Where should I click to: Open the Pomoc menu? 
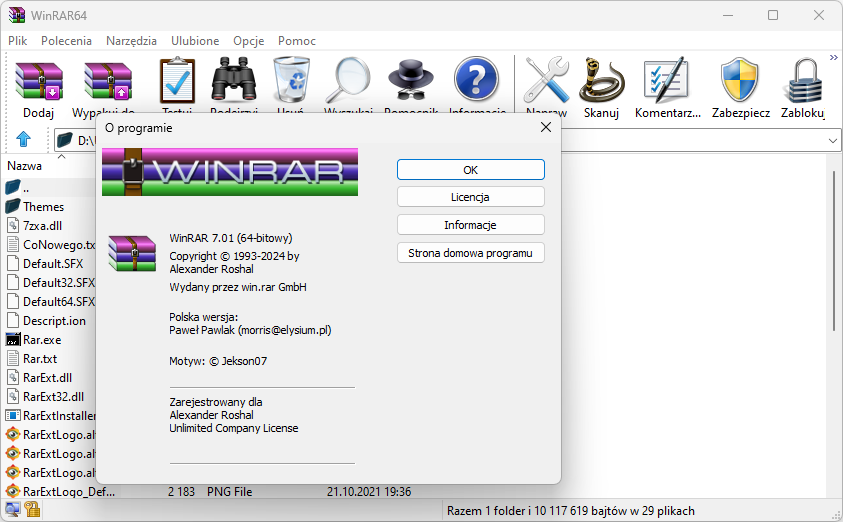pos(297,41)
